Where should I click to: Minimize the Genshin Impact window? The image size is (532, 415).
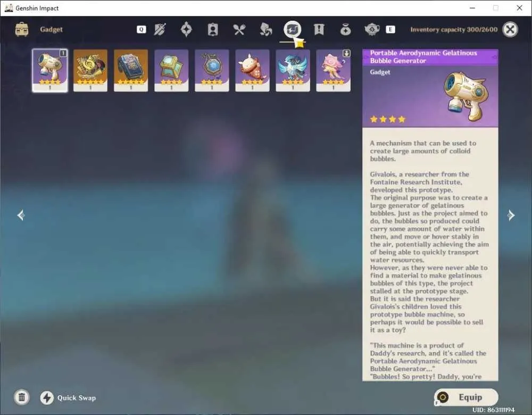tap(472, 8)
